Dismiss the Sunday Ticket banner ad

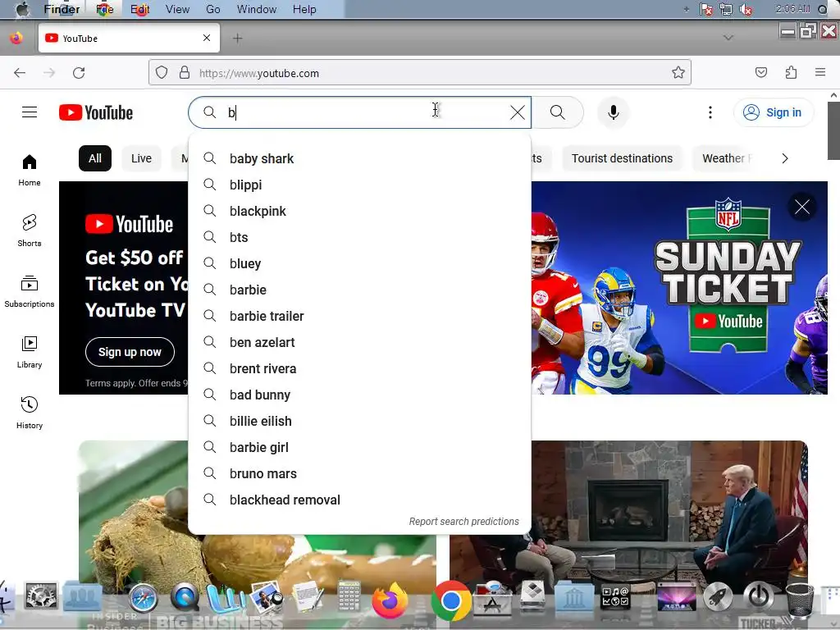tap(802, 207)
